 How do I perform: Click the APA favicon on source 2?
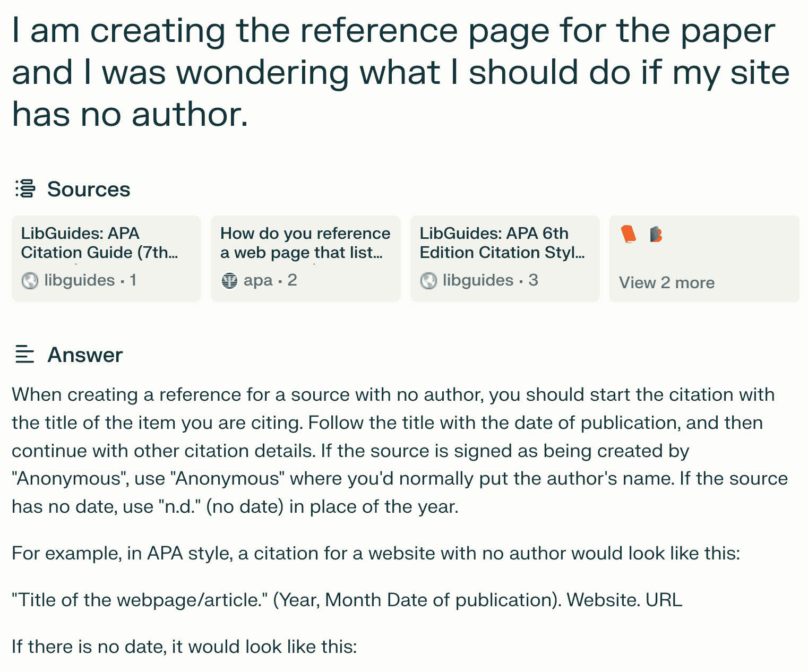[229, 280]
